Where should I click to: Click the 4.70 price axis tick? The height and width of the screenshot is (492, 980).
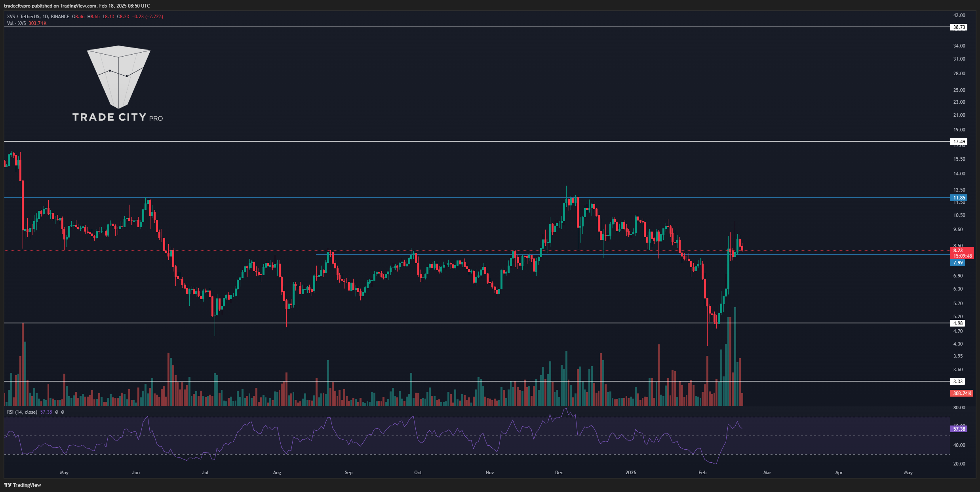(958, 331)
